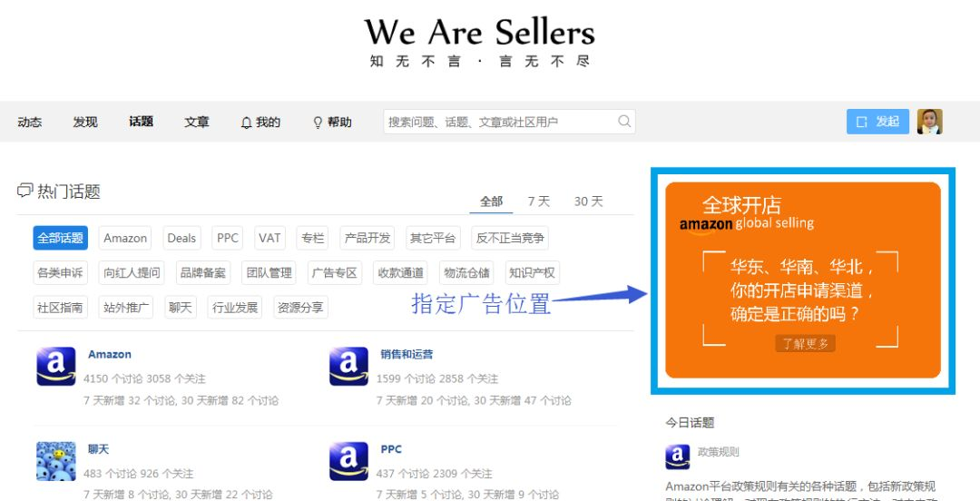Choose the 品牌备案 topic tag
This screenshot has height=501, width=980.
203,272
